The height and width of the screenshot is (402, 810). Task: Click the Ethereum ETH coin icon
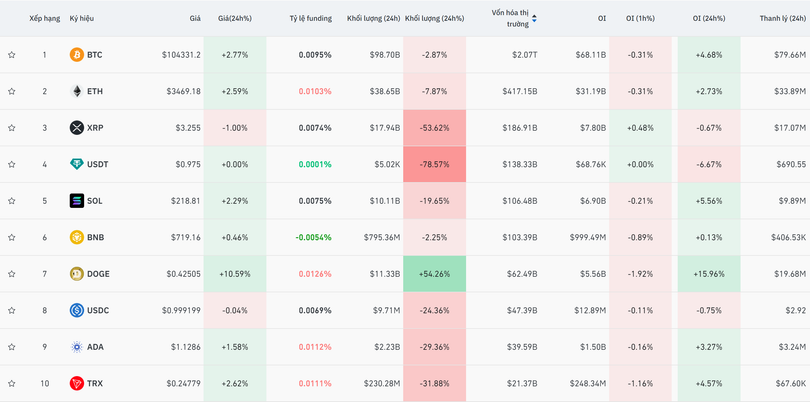click(77, 91)
